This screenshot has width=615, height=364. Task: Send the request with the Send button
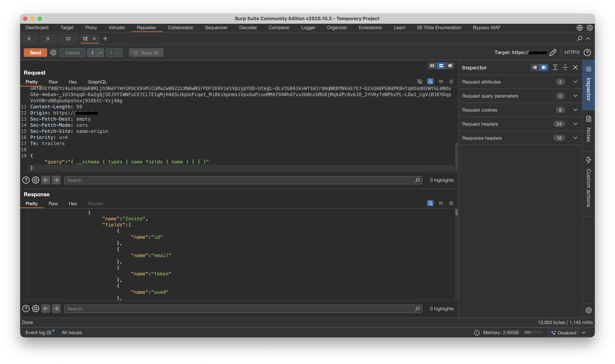pyautogui.click(x=35, y=52)
